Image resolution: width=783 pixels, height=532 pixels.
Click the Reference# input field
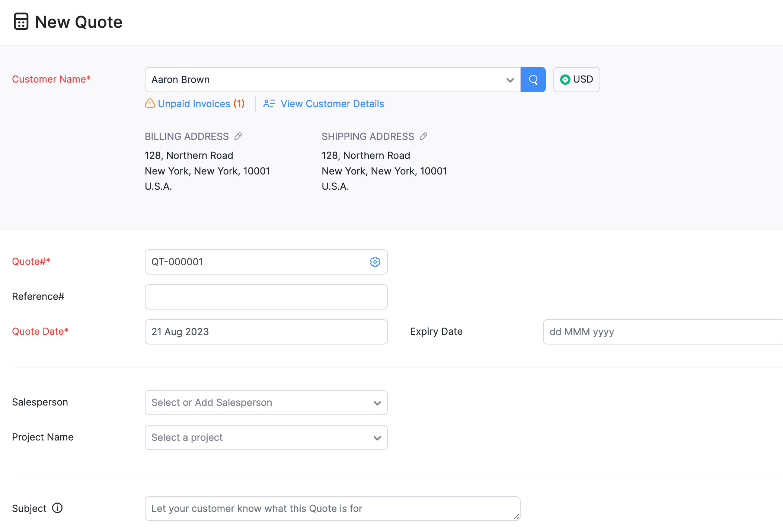(x=266, y=297)
